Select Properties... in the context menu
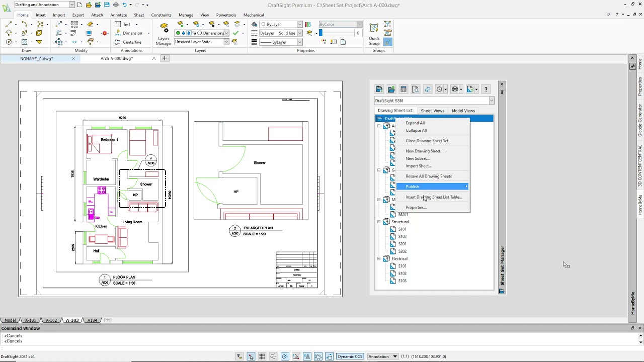The width and height of the screenshot is (644, 362). pos(416,207)
